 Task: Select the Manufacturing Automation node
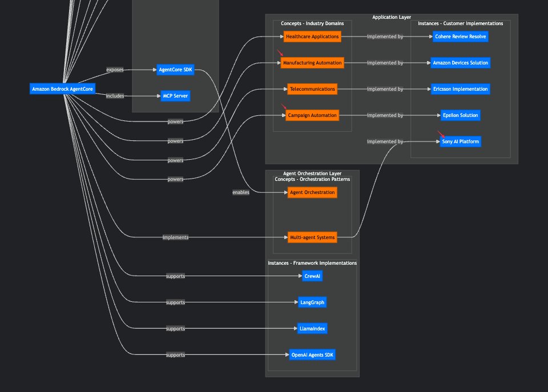tap(312, 63)
